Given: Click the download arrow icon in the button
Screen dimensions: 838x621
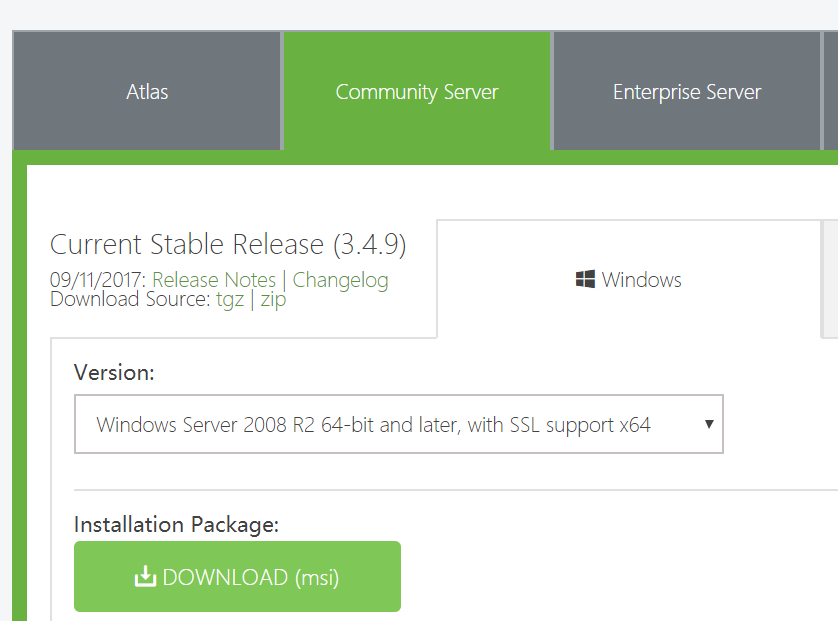Looking at the screenshot, I should pos(145,576).
